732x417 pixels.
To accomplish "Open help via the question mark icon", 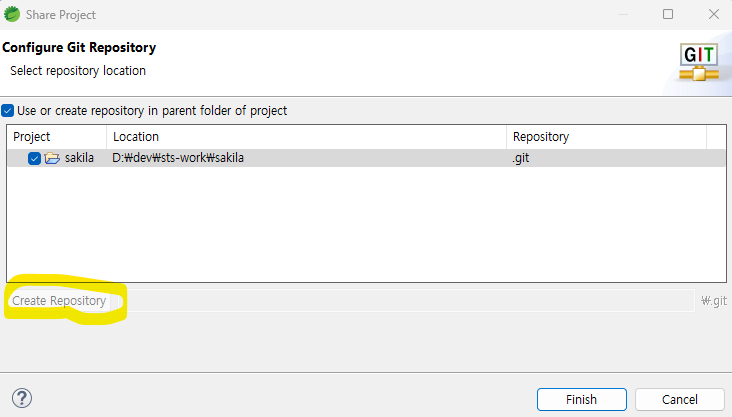I will (x=22, y=398).
